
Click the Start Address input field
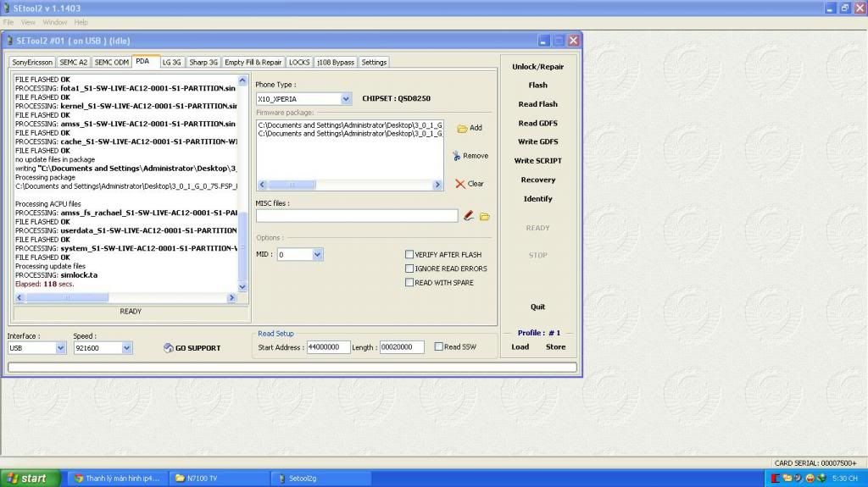click(328, 347)
